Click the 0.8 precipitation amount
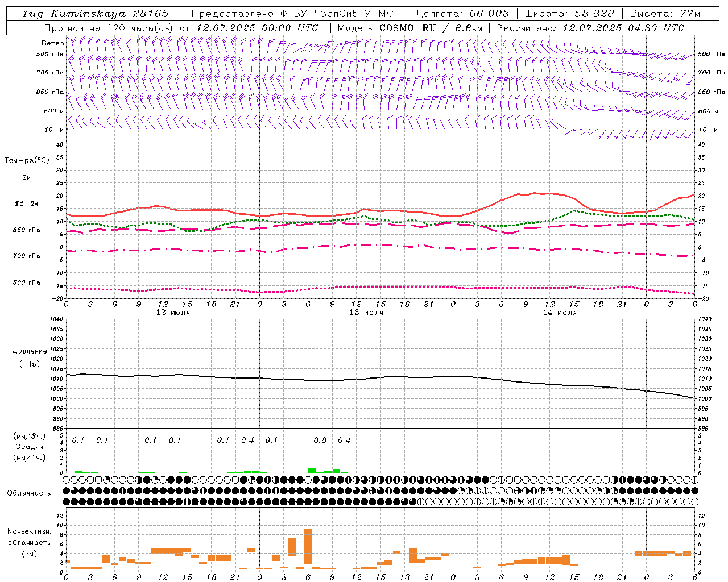 pos(320,440)
